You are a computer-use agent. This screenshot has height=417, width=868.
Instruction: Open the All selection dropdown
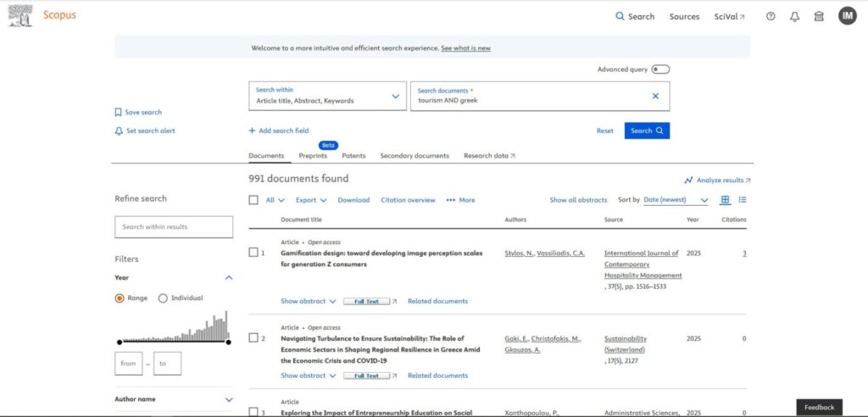point(275,200)
